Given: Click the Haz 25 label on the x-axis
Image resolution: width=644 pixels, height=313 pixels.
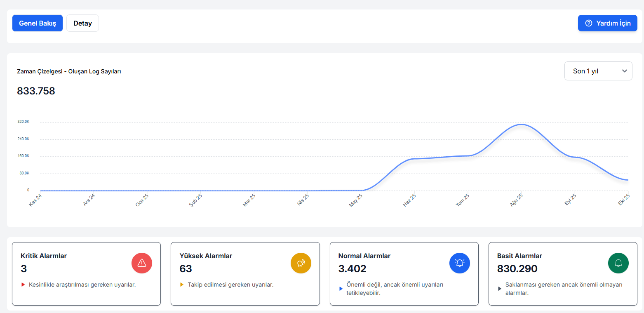Looking at the screenshot, I should 409,200.
